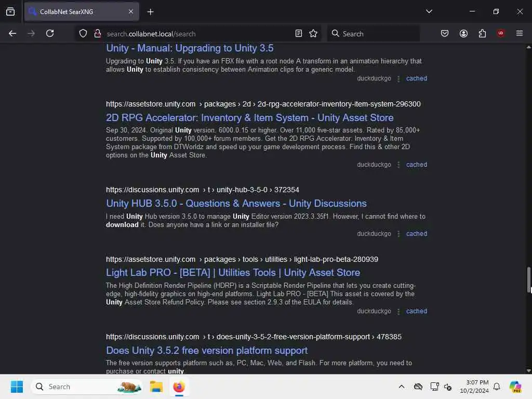
Task: Open options dots for Unity HUB result
Action: [x=398, y=234]
